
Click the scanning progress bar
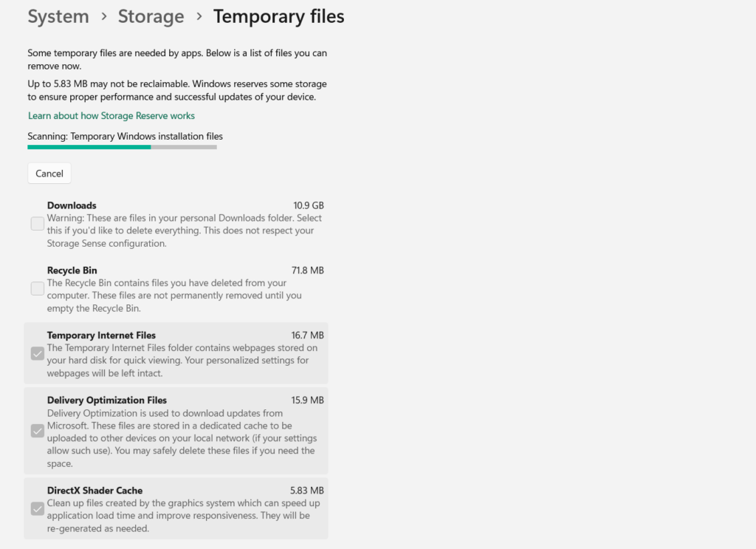point(122,147)
